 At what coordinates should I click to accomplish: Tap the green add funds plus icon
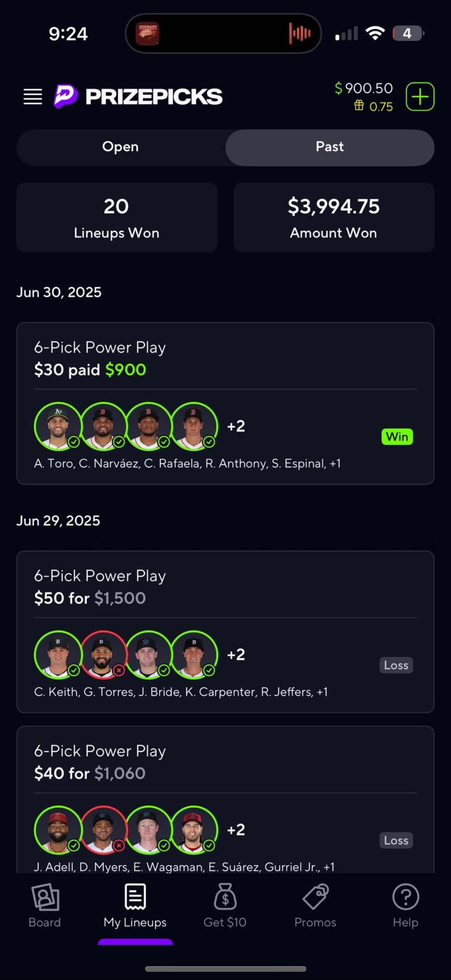(420, 96)
